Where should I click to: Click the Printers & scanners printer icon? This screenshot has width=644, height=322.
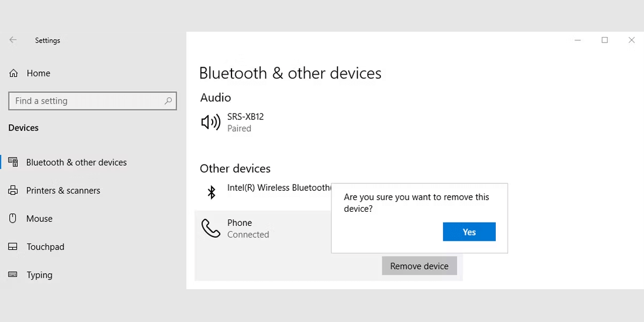click(13, 190)
